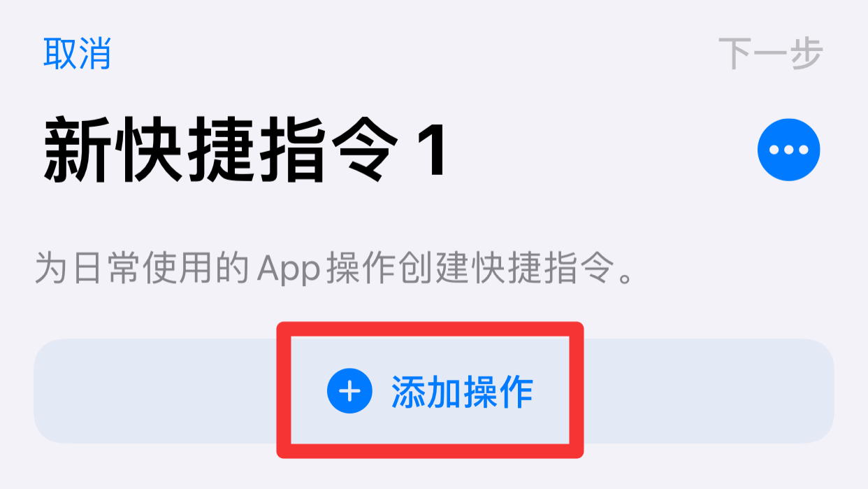868x489 pixels.
Task: Tap the top-left blue cancel link
Action: [77, 53]
